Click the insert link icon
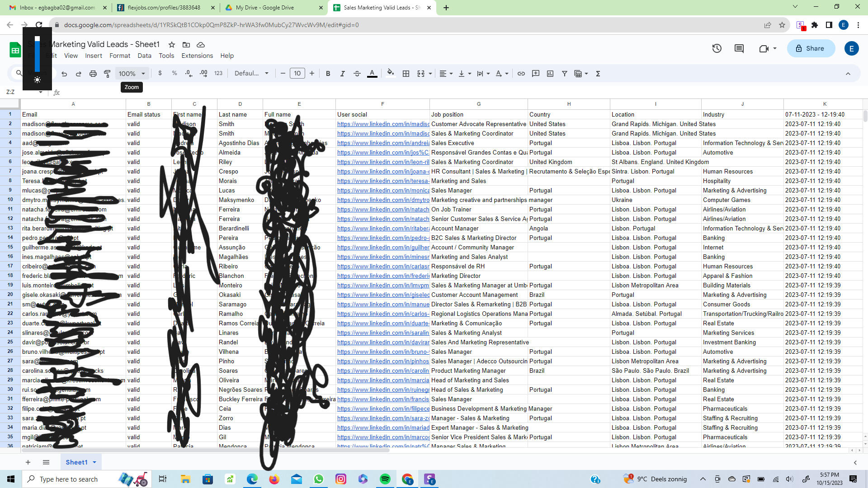868x488 pixels. pos(521,74)
